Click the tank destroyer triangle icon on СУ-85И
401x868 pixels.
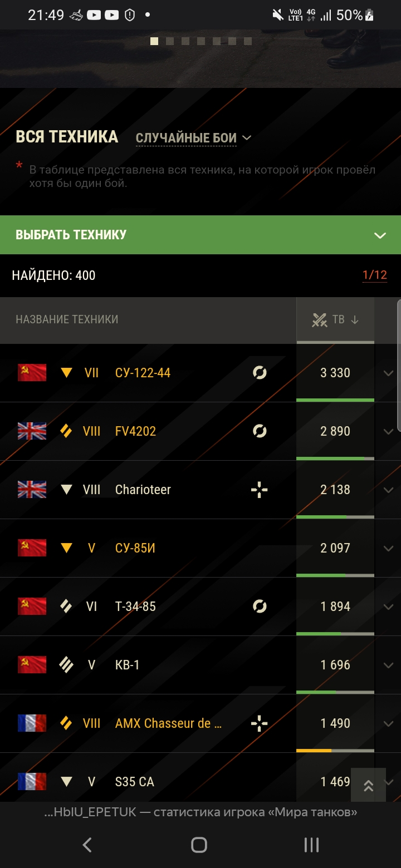(x=66, y=548)
